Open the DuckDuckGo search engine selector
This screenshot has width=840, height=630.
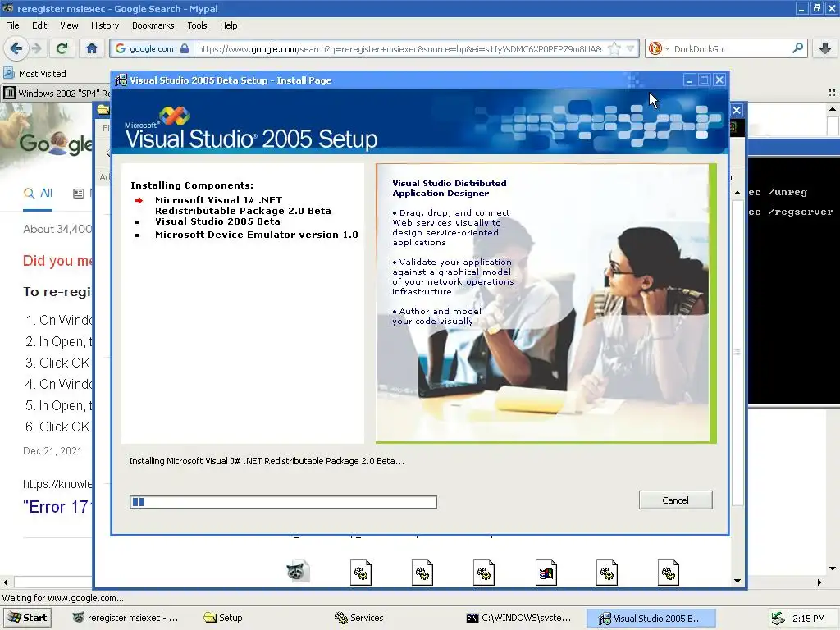coord(659,48)
